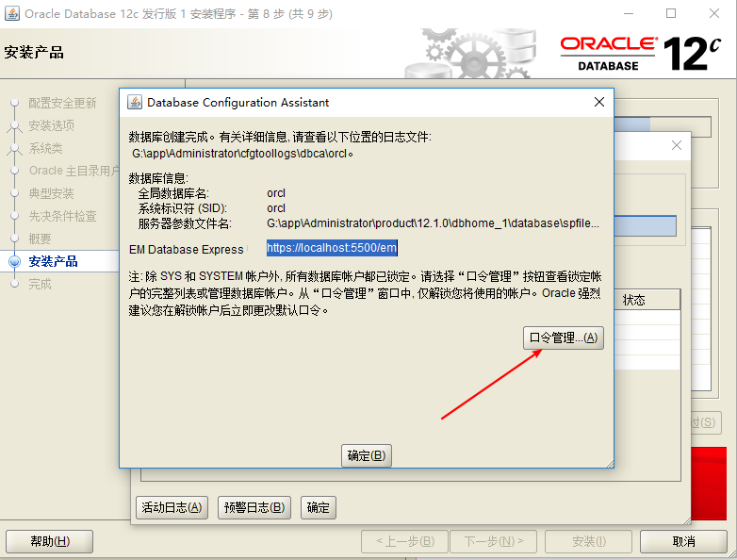Click the installation progress bar

coord(663,126)
